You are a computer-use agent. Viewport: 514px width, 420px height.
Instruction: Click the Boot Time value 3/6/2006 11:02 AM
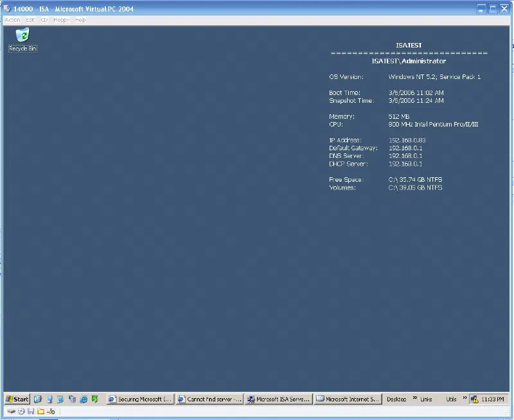(x=416, y=92)
